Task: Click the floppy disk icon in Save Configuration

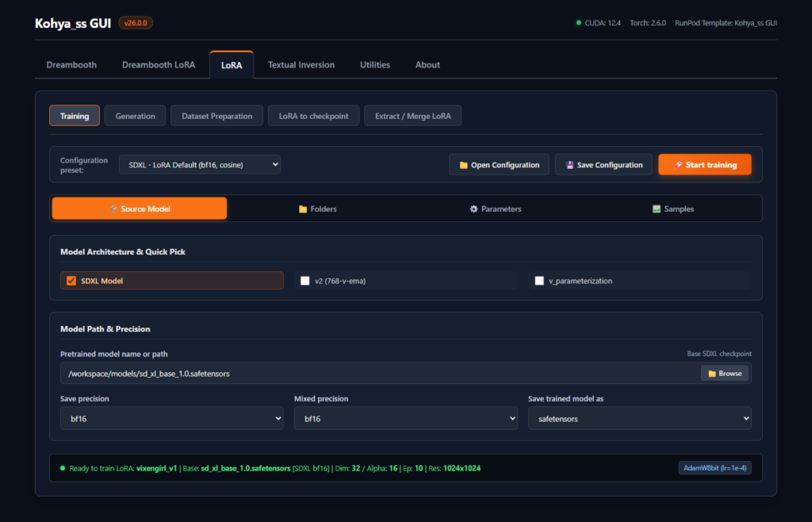Action: point(569,165)
